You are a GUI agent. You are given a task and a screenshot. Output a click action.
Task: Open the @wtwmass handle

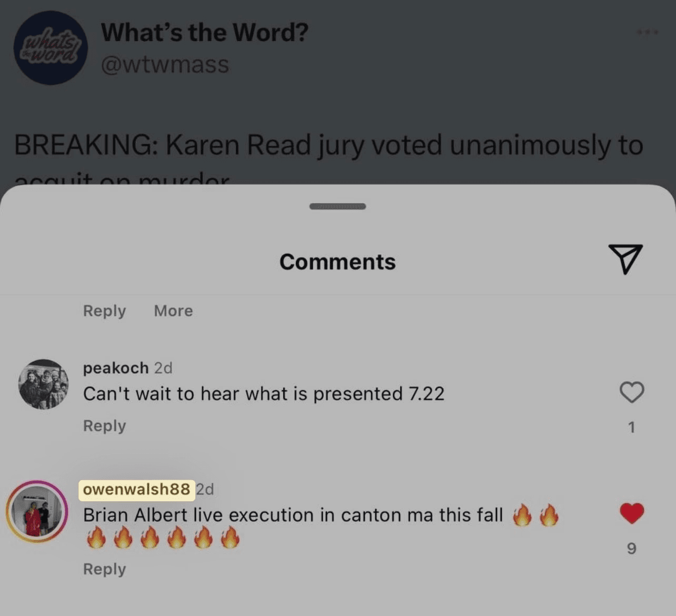tap(165, 64)
